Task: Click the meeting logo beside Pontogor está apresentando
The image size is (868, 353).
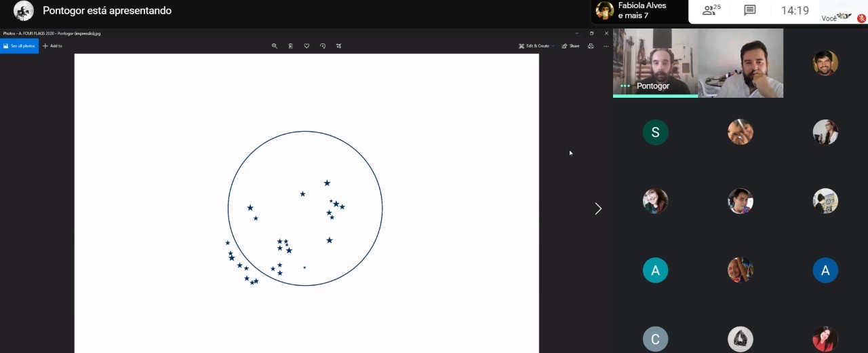Action: [x=24, y=11]
